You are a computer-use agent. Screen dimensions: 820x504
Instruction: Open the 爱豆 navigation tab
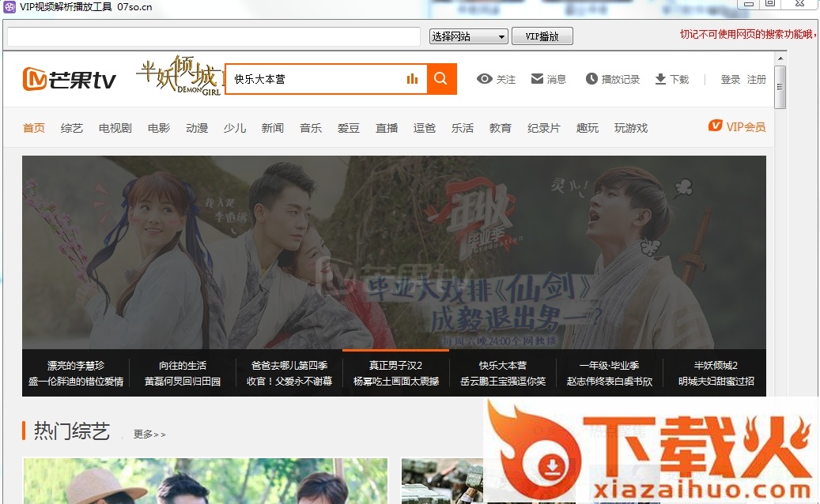[348, 128]
